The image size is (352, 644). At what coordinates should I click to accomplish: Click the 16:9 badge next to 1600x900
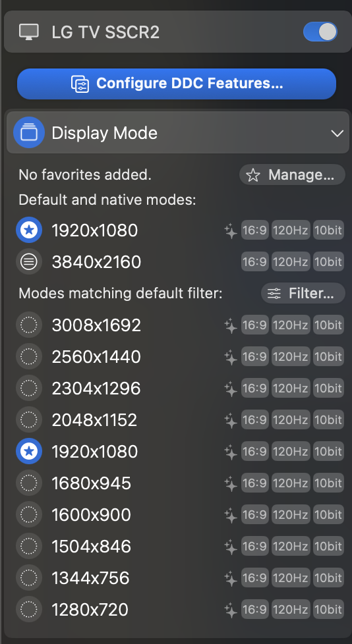(255, 515)
